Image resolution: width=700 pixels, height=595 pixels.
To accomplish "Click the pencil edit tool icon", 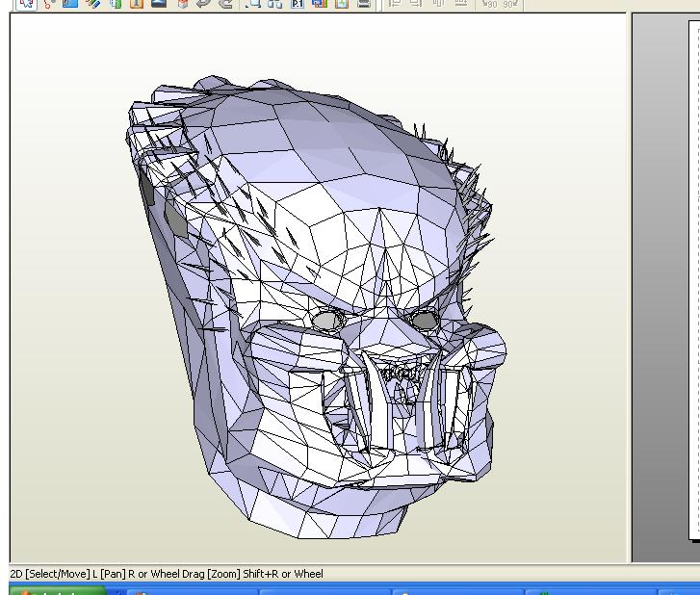I will 92,4.
